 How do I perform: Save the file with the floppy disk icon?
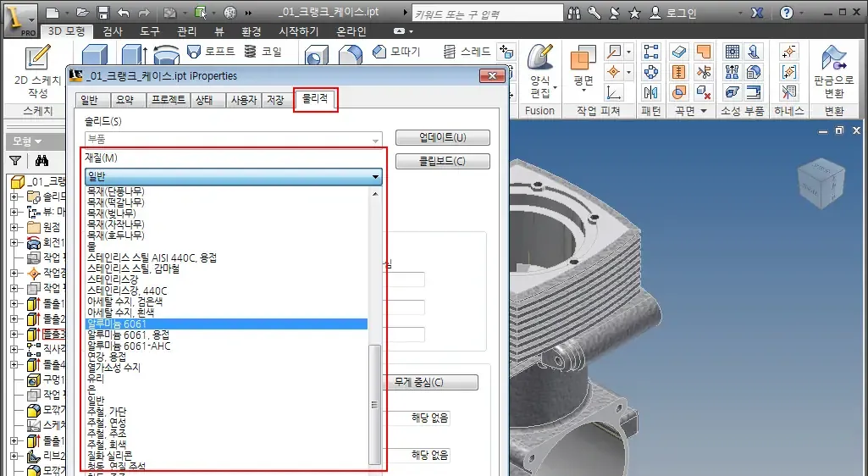point(103,12)
